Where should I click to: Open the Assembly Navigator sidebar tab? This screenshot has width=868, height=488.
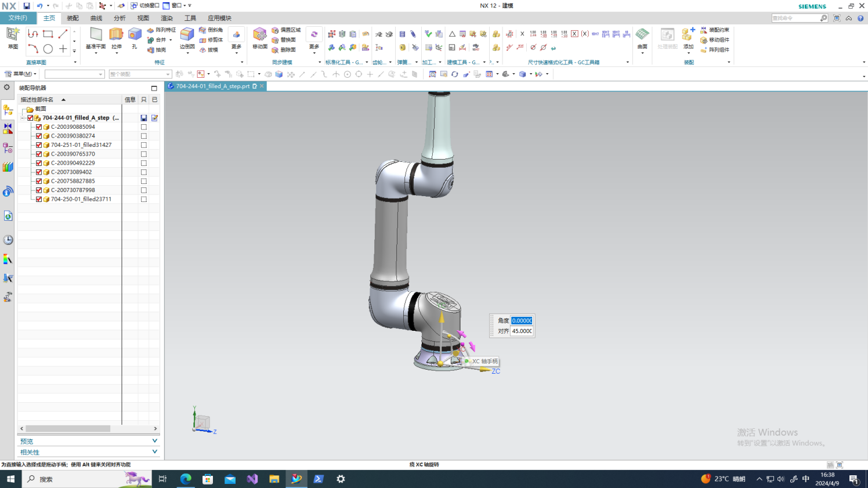tap(8, 110)
